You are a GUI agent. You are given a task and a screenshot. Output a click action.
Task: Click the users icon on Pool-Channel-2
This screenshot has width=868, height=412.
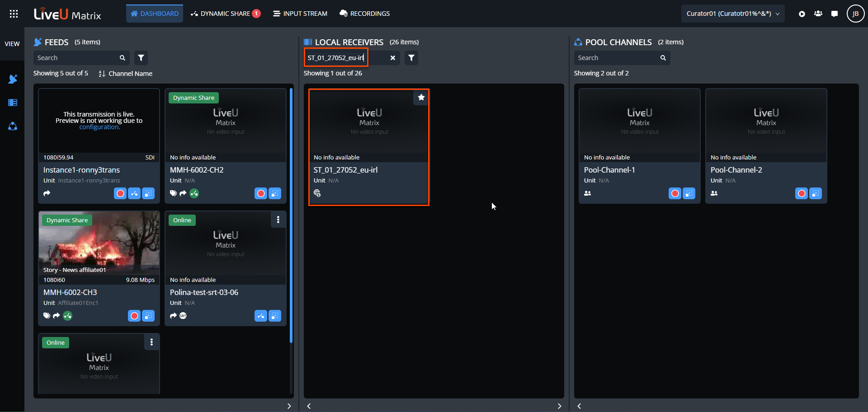coord(714,193)
